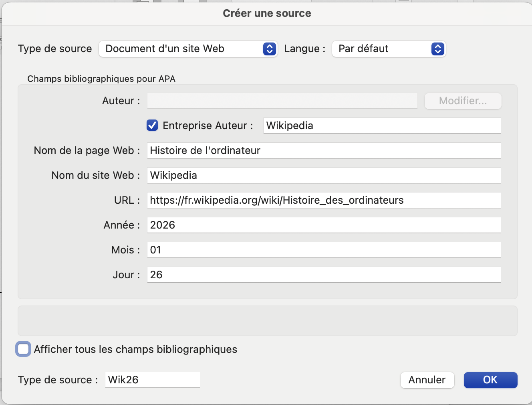
Task: Focus the Nom du site Web field
Action: tap(324, 175)
